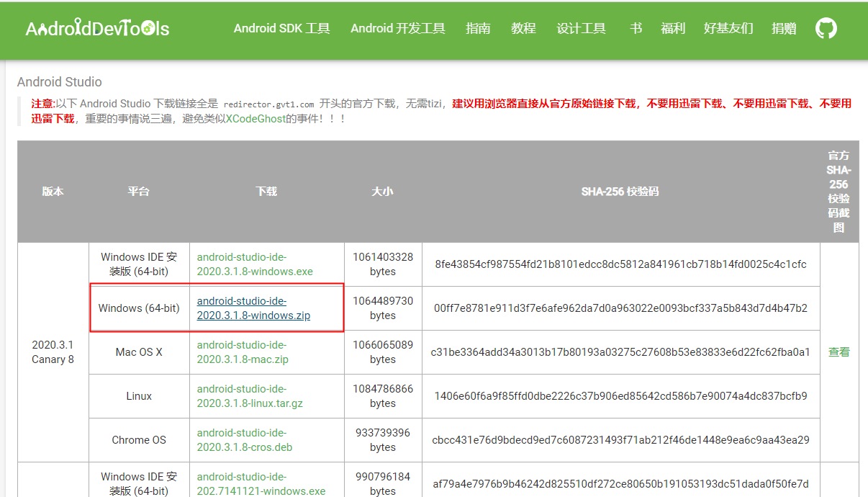The width and height of the screenshot is (868, 497).
Task: Go to the 指南 navigation item
Action: coord(478,29)
